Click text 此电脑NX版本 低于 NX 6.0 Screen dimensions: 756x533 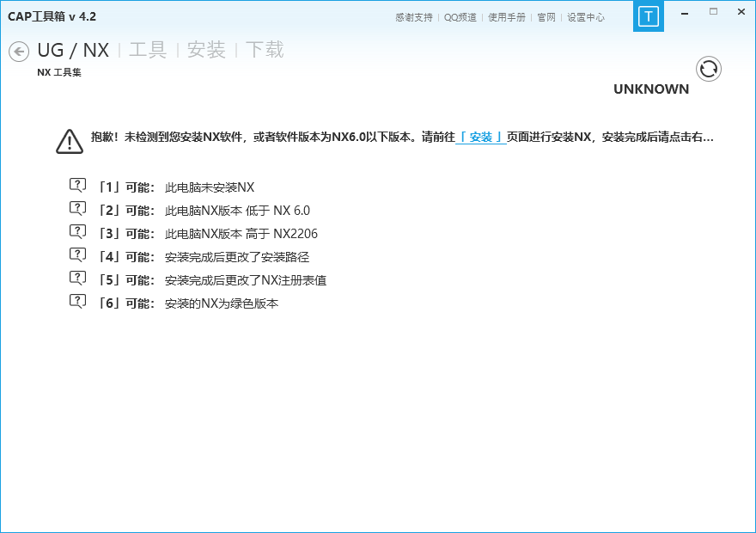click(237, 211)
